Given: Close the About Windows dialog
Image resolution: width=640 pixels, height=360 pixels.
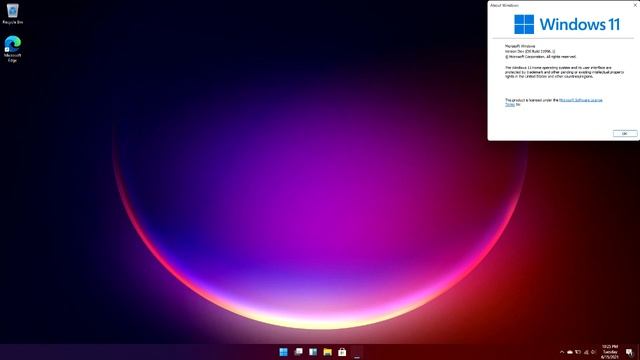Looking at the screenshot, I should pos(635,5).
